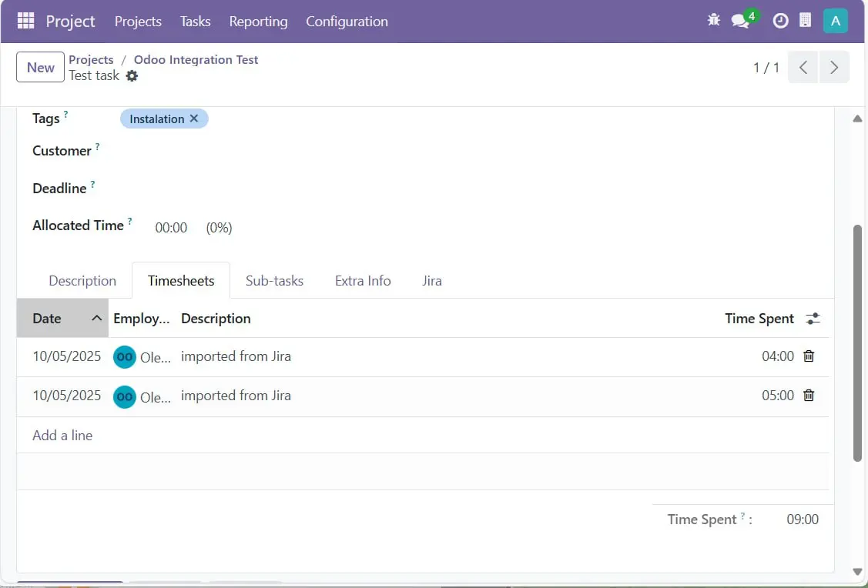
Task: Click the New button
Action: point(40,68)
